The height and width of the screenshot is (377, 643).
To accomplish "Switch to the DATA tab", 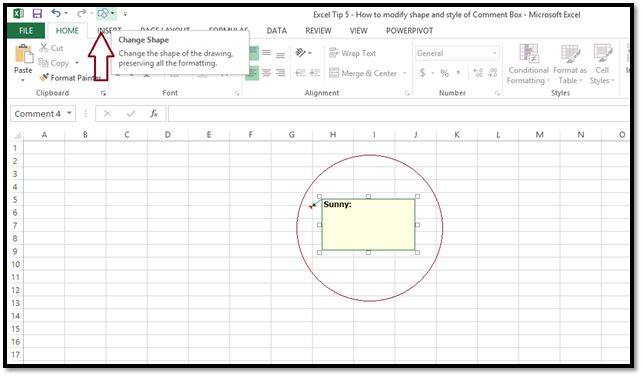I will click(x=277, y=31).
